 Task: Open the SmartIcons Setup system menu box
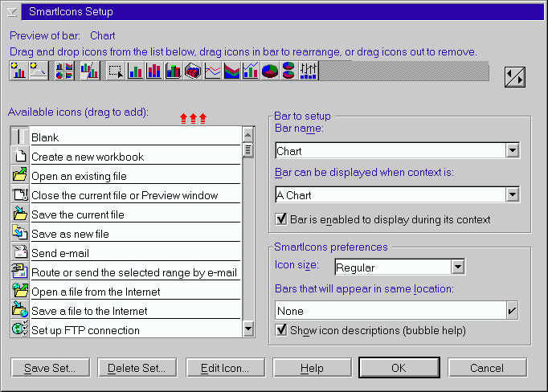(x=11, y=12)
